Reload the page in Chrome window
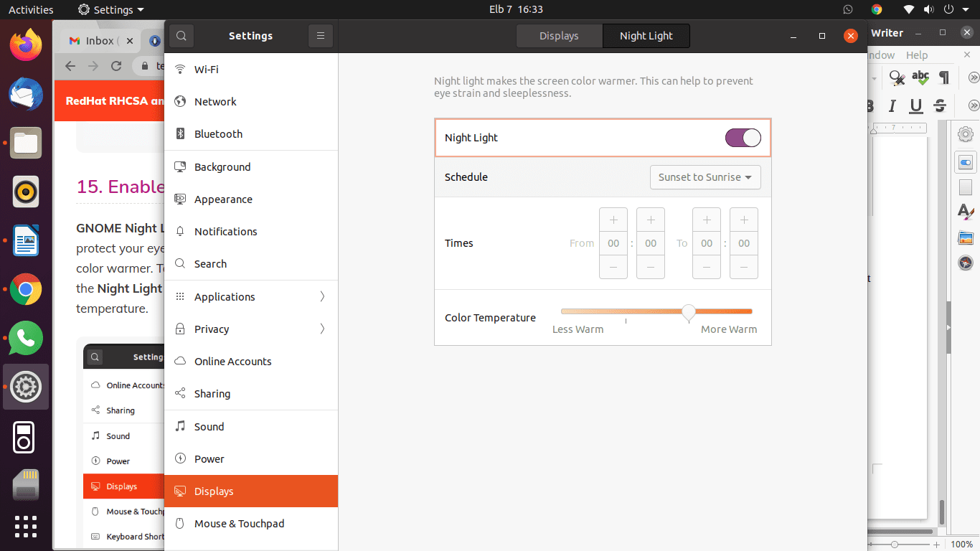This screenshot has height=551, width=980. coord(116,66)
